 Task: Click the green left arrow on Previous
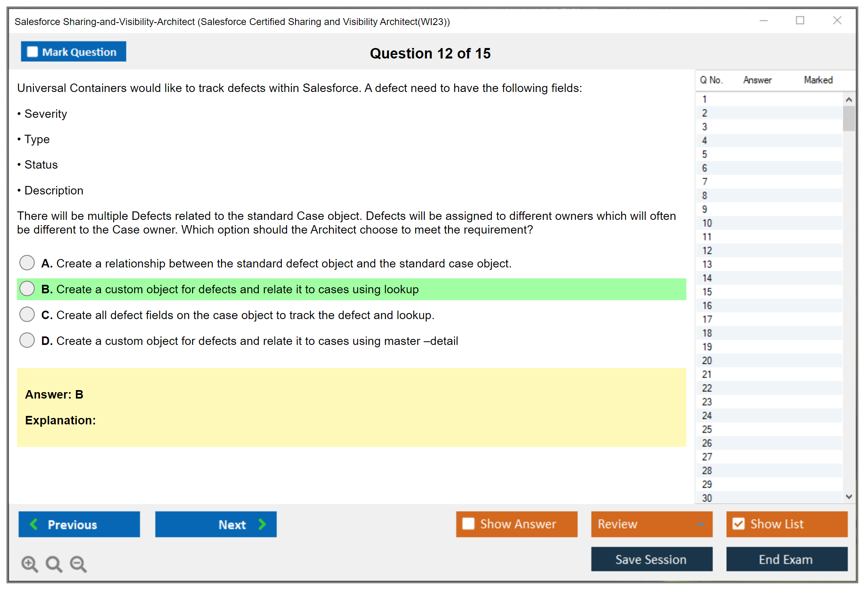(x=34, y=524)
